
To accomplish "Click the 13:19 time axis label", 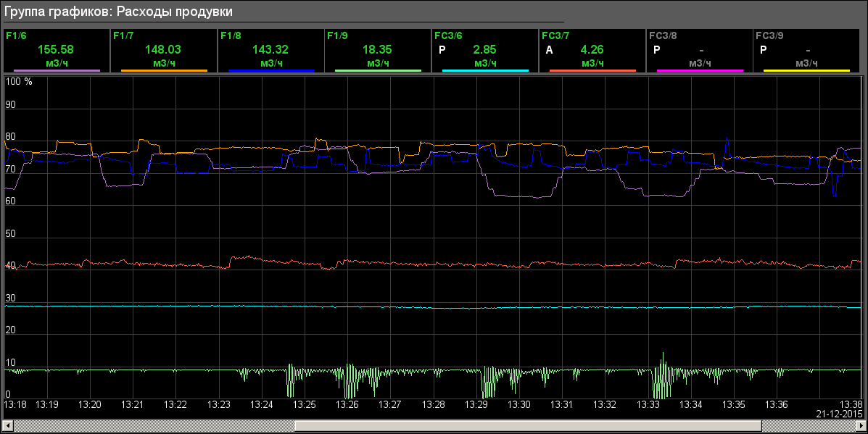I will click(x=47, y=405).
